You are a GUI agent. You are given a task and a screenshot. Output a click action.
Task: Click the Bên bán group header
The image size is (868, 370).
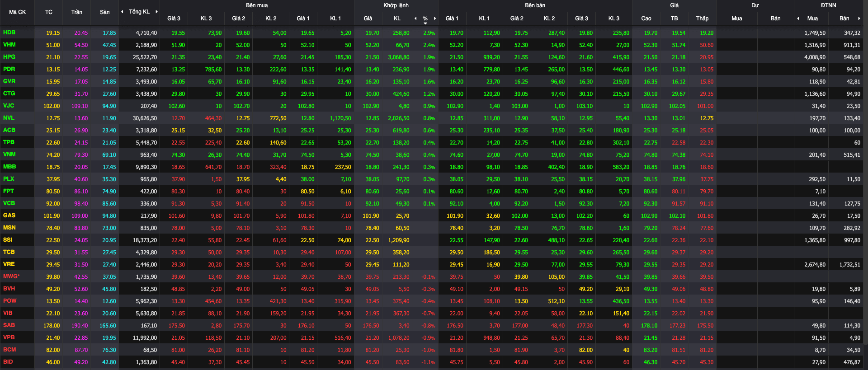pyautogui.click(x=535, y=5)
